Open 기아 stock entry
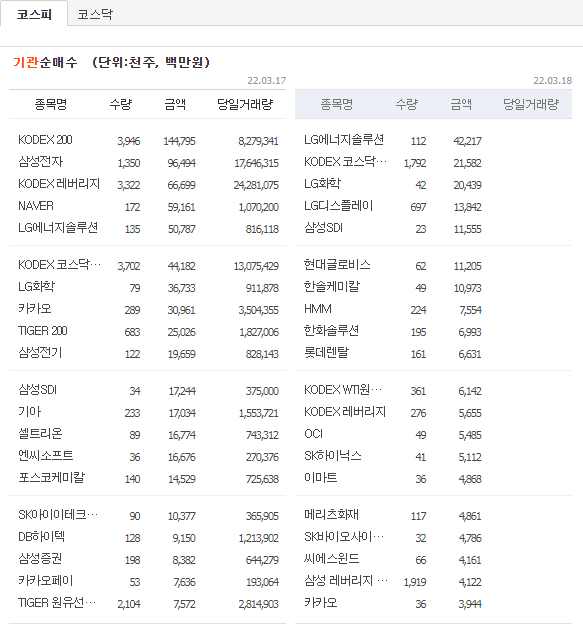Image resolution: width=583 pixels, height=632 pixels. point(30,412)
